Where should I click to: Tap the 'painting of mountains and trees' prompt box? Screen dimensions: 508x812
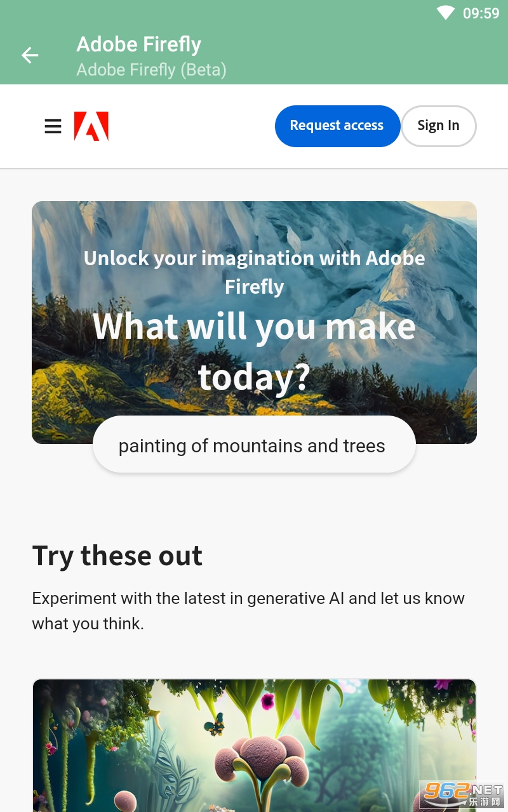click(254, 445)
